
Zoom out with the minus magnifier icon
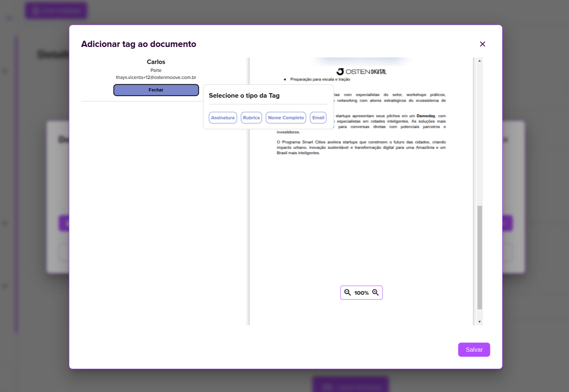(348, 292)
